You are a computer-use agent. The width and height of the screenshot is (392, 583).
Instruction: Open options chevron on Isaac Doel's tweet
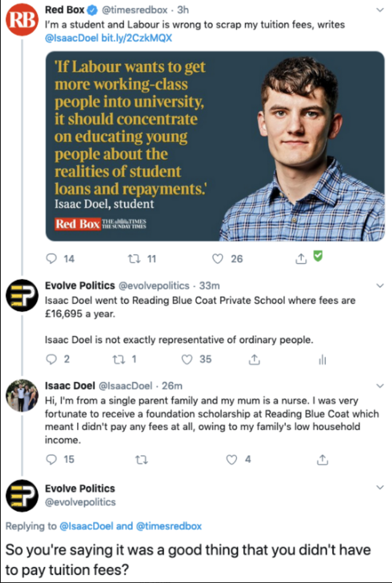coord(380,386)
